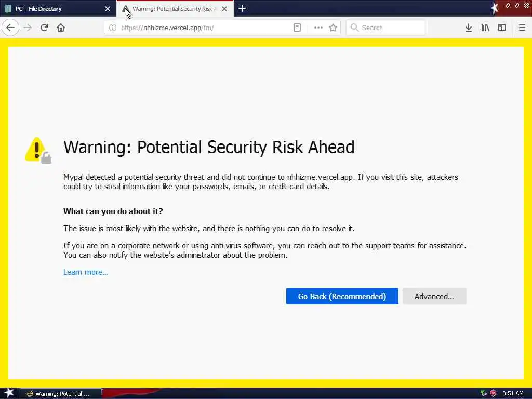Open page actions three-dot menu
The height and width of the screenshot is (399, 532).
click(318, 28)
